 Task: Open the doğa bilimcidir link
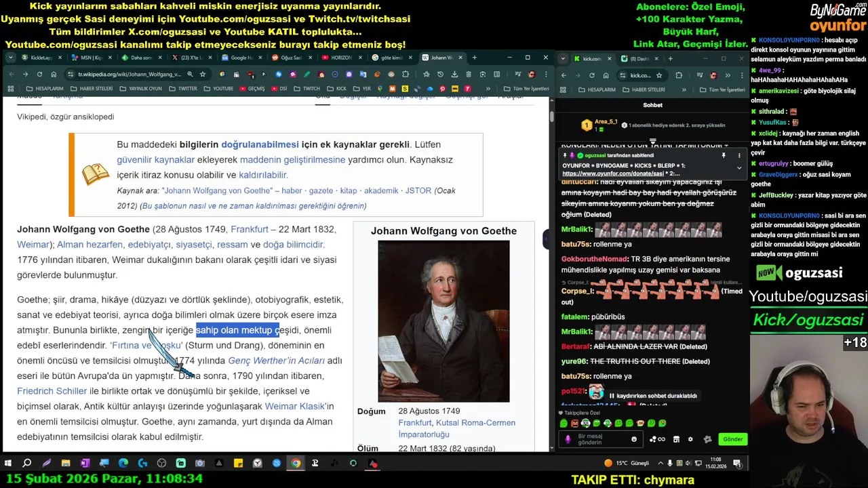click(x=294, y=245)
